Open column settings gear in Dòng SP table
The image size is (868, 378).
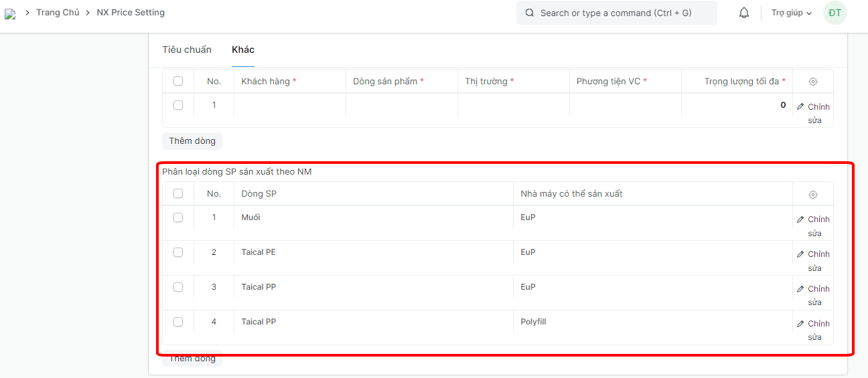pyautogui.click(x=813, y=194)
